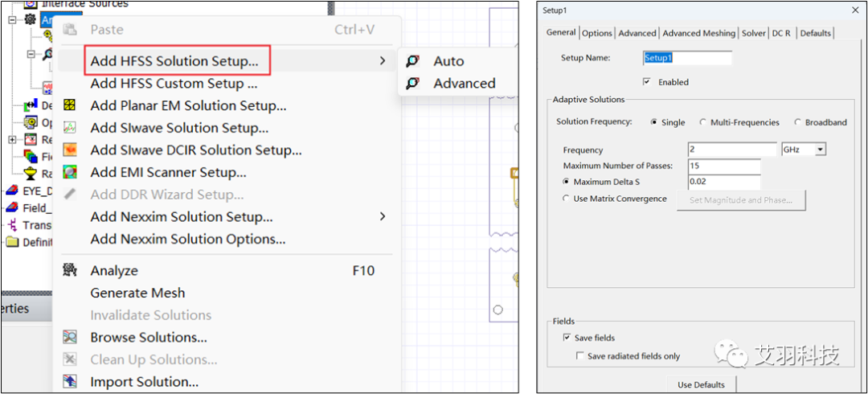Switch to the General tab
This screenshot has width=868, height=394.
point(561,32)
